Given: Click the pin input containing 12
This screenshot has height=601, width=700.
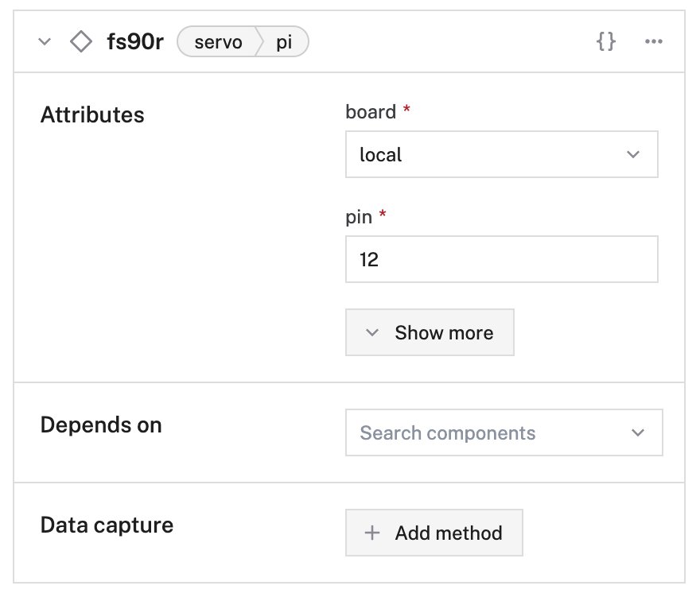Looking at the screenshot, I should tap(501, 259).
